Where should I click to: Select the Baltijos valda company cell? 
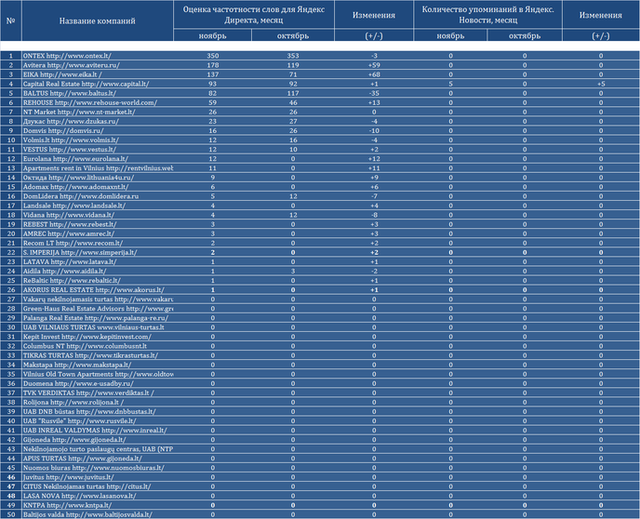click(x=97, y=515)
